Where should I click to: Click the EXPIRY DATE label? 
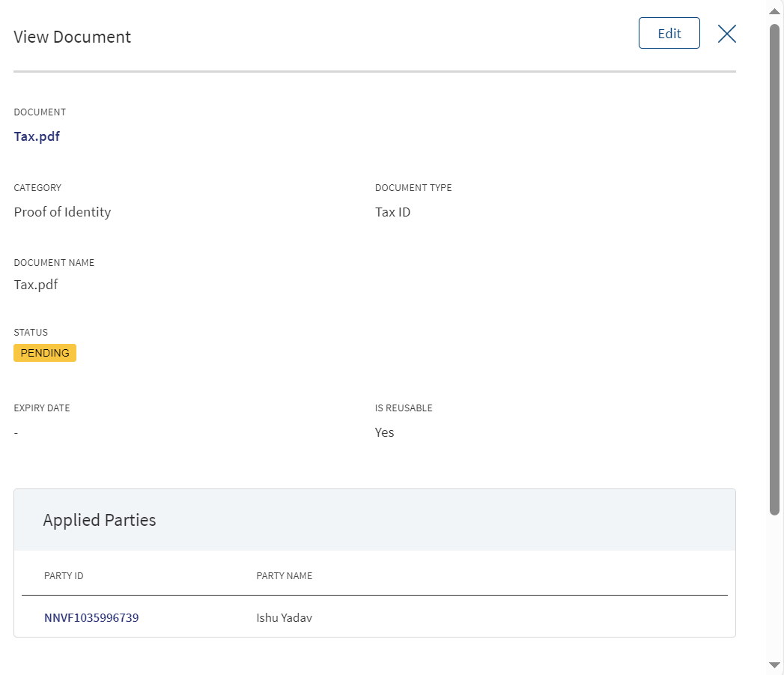tap(42, 408)
